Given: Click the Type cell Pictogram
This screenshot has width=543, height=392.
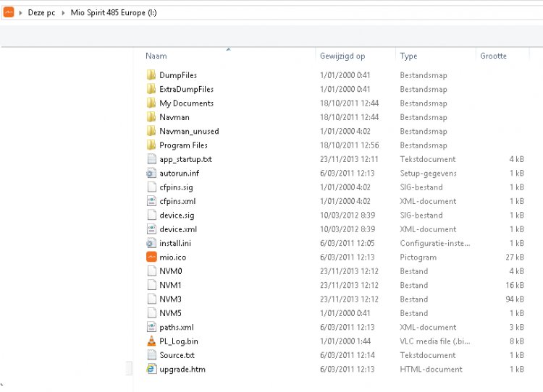Looking at the screenshot, I should coord(418,257).
